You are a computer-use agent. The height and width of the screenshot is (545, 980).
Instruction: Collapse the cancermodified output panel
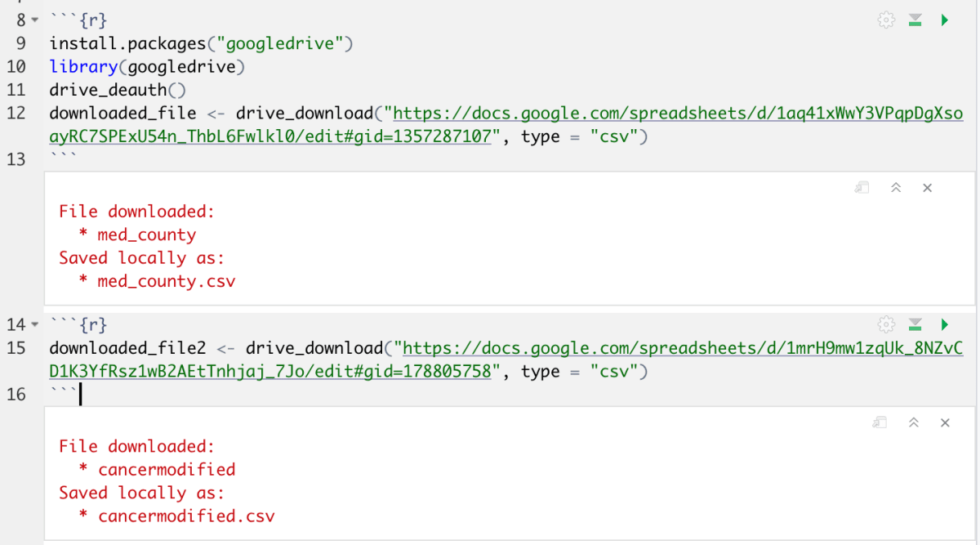coord(914,422)
